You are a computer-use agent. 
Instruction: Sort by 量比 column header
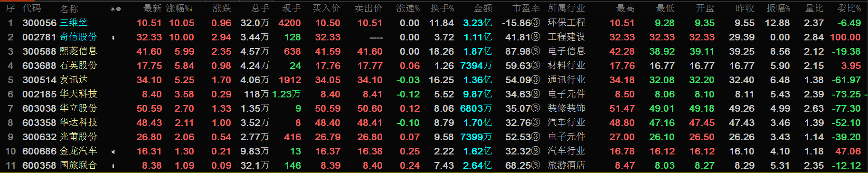(x=814, y=9)
